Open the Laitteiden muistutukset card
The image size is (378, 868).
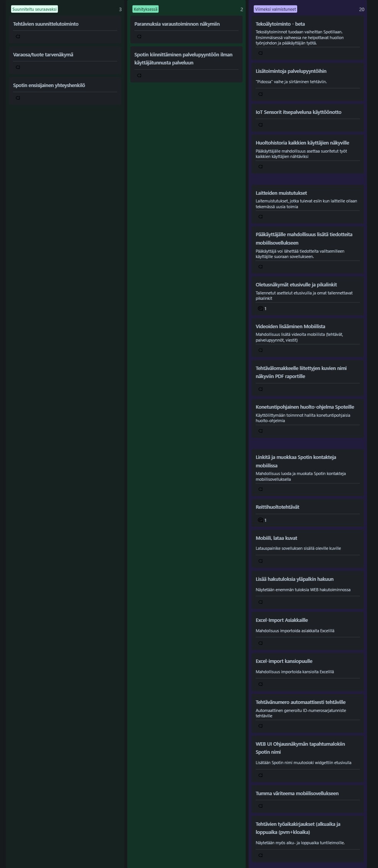pos(308,205)
